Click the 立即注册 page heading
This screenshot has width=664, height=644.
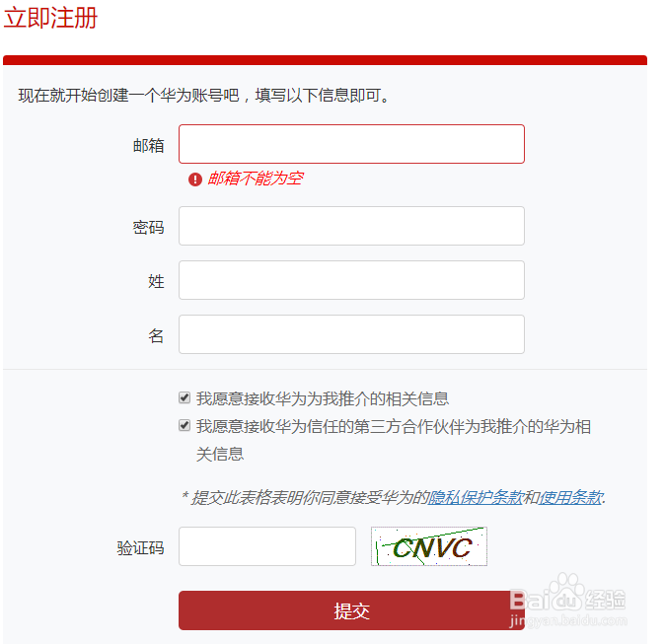(x=50, y=18)
